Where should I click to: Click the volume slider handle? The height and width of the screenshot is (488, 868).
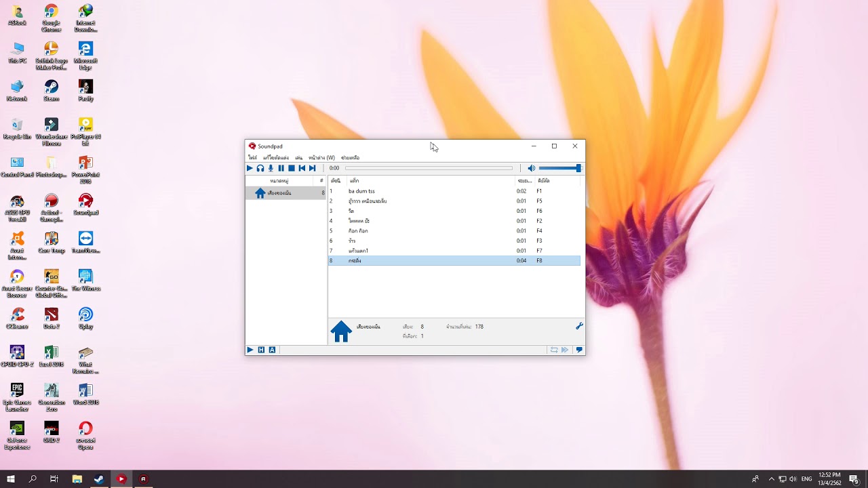[x=578, y=168]
